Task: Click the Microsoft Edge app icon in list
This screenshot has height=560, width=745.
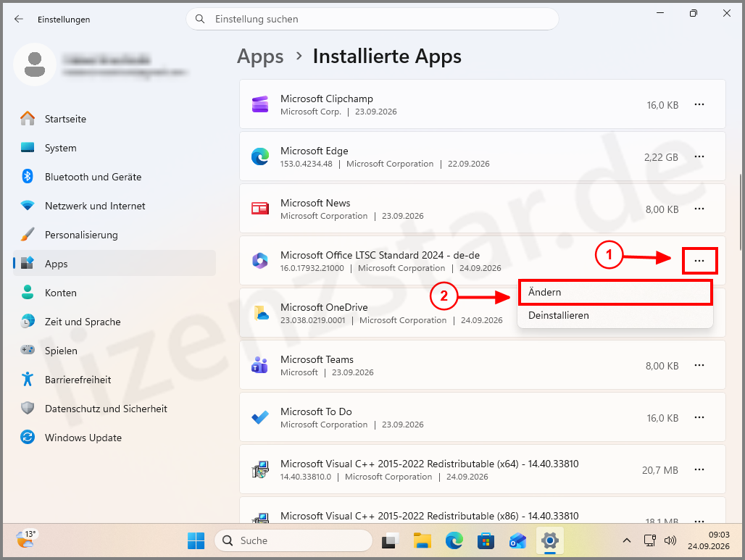Action: tap(260, 156)
